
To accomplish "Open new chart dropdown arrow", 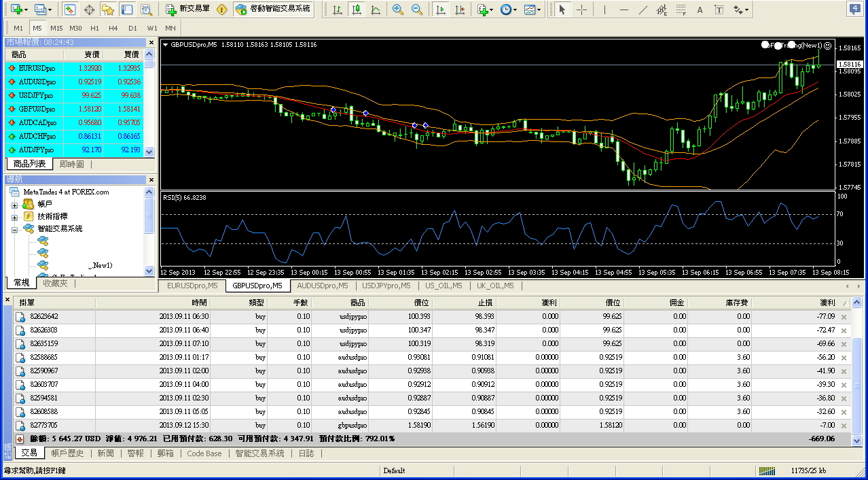I will point(26,10).
